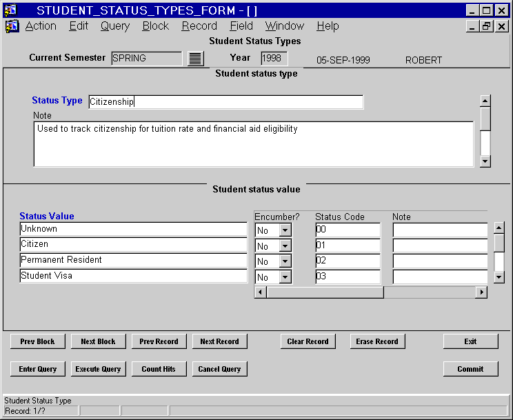Click the Cancel Query button
This screenshot has width=513, height=420.
[x=219, y=369]
